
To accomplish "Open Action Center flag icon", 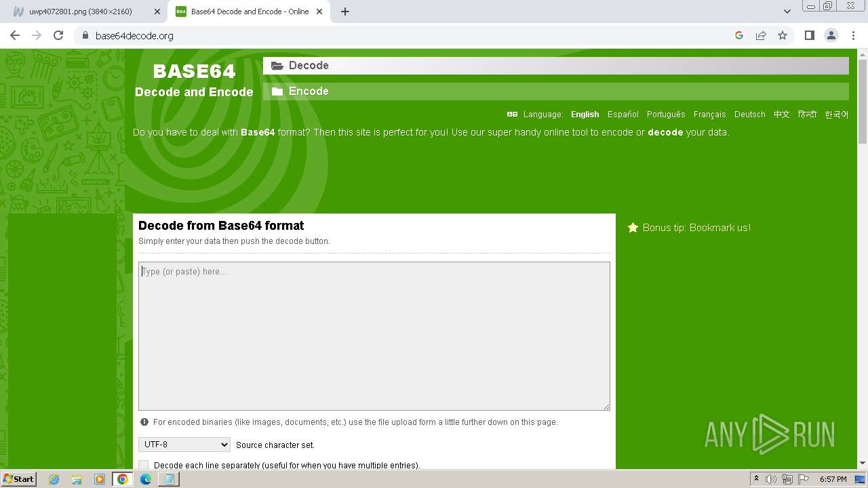I will click(804, 479).
